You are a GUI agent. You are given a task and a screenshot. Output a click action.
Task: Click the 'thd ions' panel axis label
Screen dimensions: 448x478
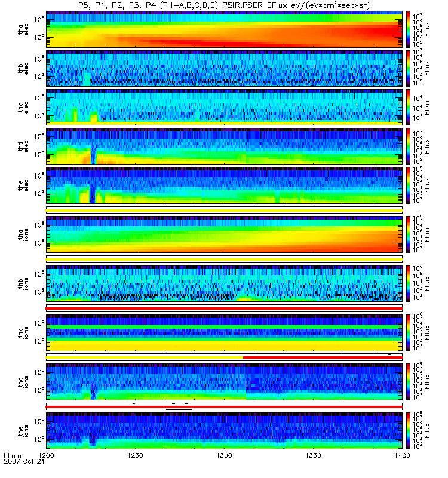point(23,382)
